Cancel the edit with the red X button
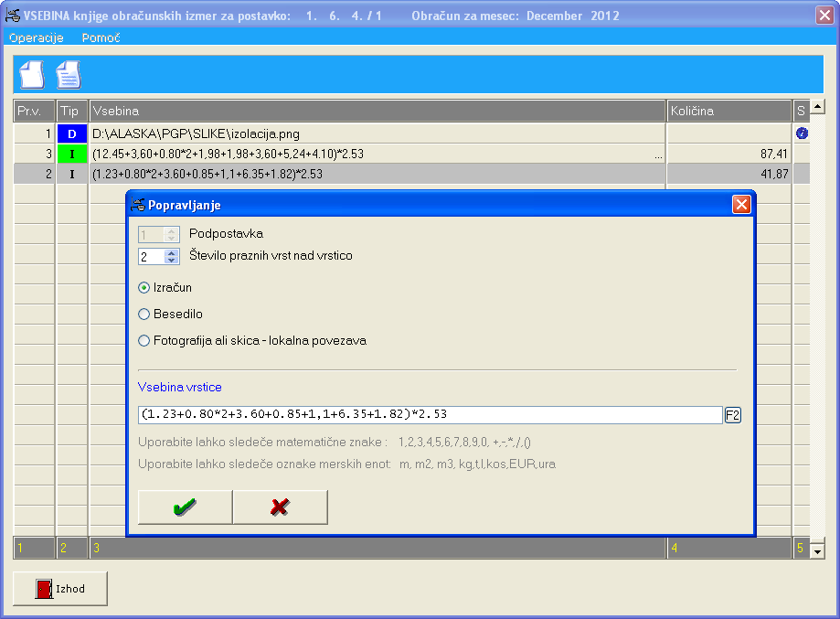This screenshot has height=619, width=840. (x=280, y=507)
